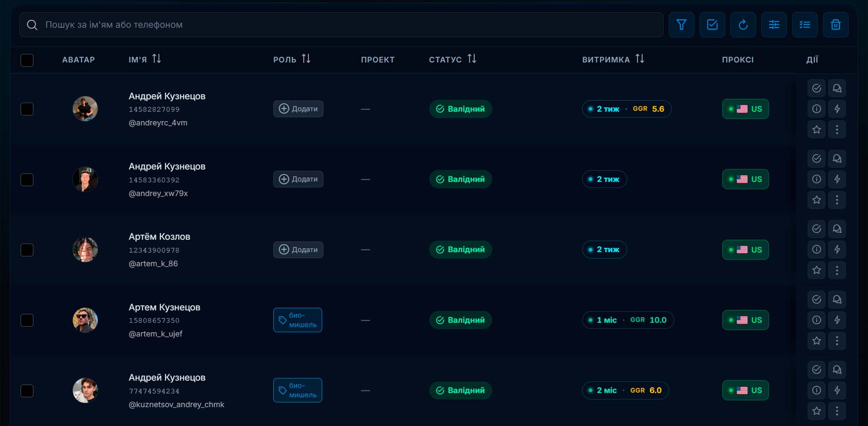This screenshot has height=426, width=868.
Task: Click био-мишель role tag for Артем Кузнецов
Action: tap(298, 320)
